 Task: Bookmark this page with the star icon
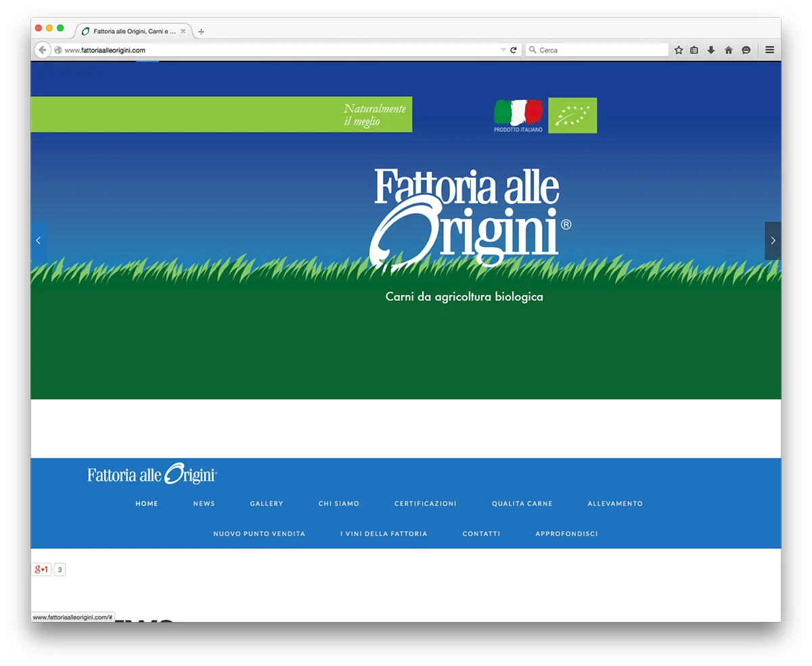tap(679, 50)
